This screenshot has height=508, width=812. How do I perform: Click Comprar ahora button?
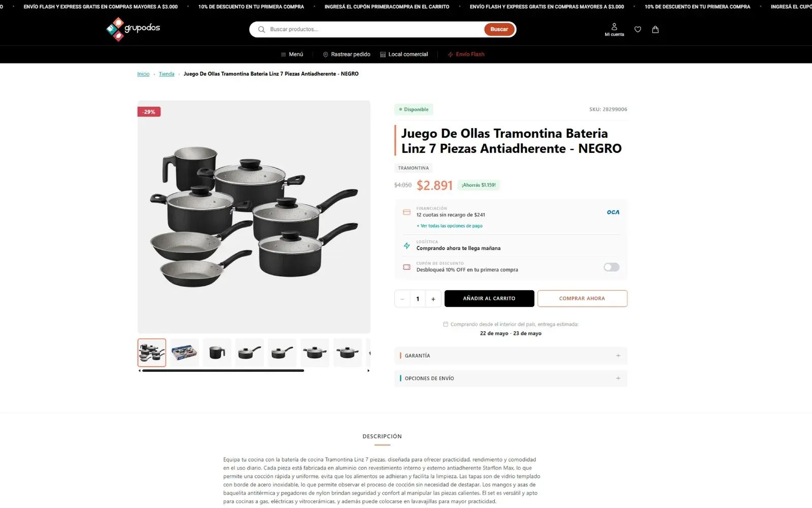[582, 299]
